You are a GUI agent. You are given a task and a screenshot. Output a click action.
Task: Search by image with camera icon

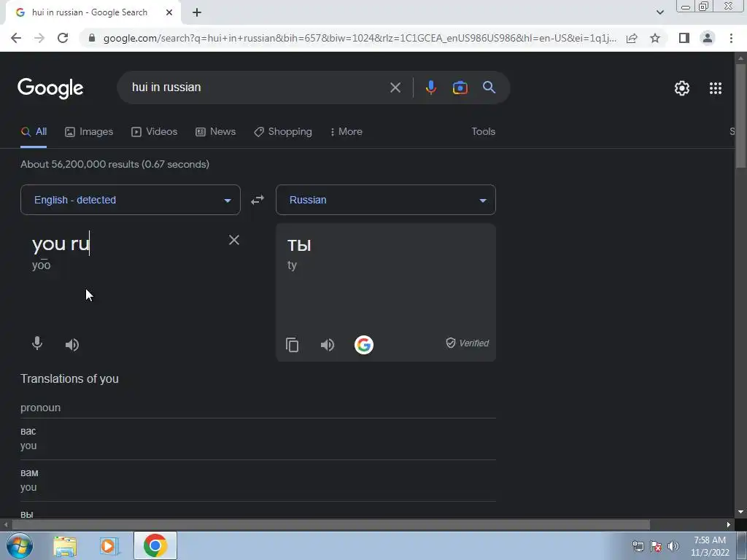pos(460,87)
